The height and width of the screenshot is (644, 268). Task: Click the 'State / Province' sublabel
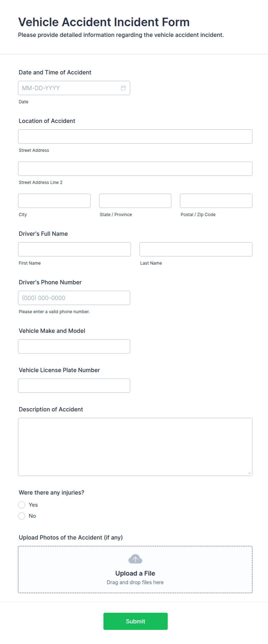pos(116,215)
